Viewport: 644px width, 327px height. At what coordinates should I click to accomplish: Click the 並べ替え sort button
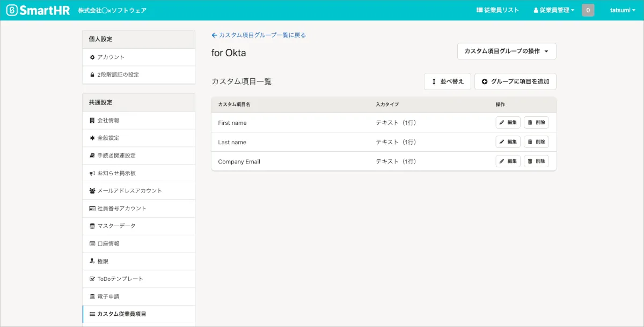coord(448,81)
